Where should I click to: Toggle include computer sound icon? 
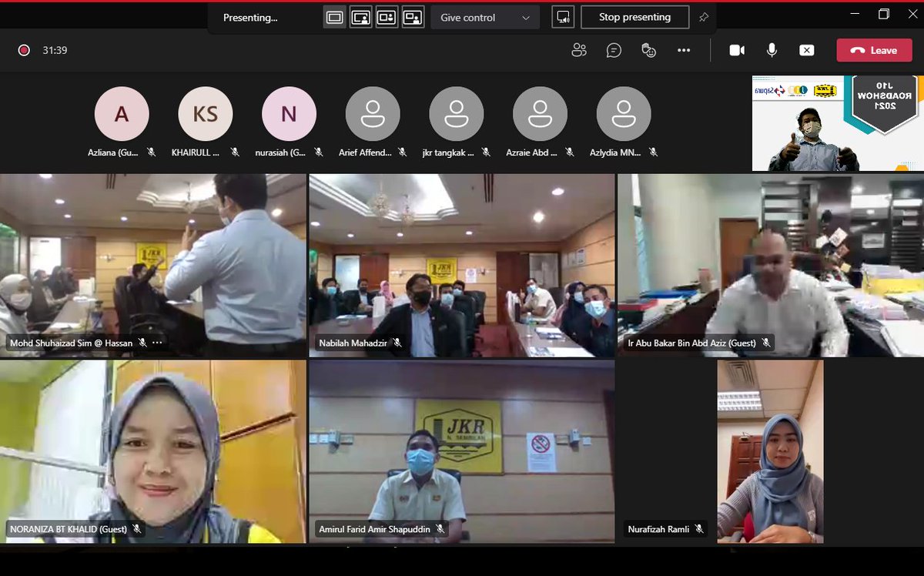(563, 17)
